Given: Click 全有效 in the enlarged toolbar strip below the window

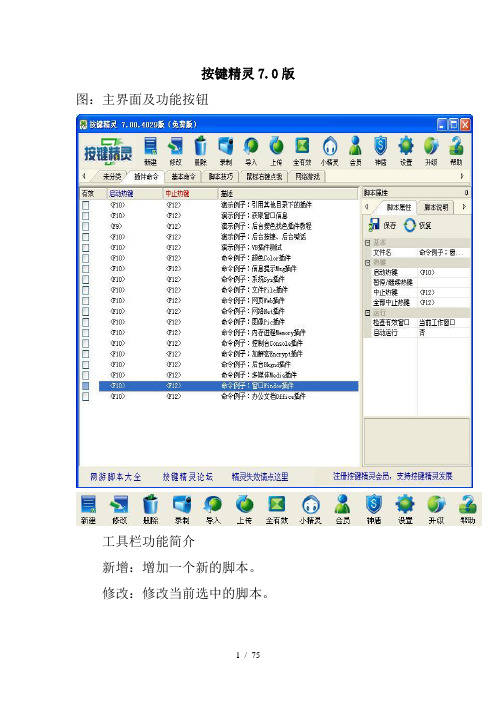Looking at the screenshot, I should click(x=277, y=509).
